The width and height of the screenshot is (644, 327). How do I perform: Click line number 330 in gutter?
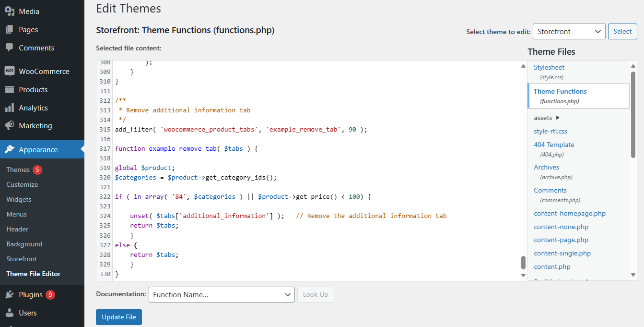point(105,274)
